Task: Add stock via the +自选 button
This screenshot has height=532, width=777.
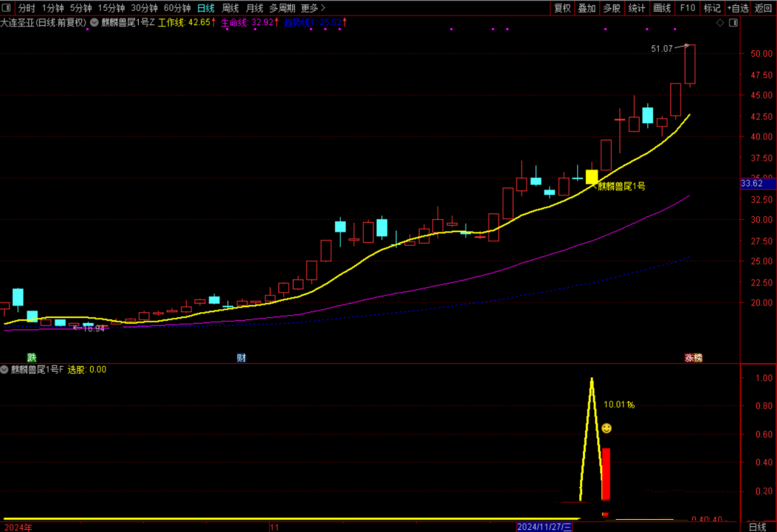Action: (x=737, y=9)
